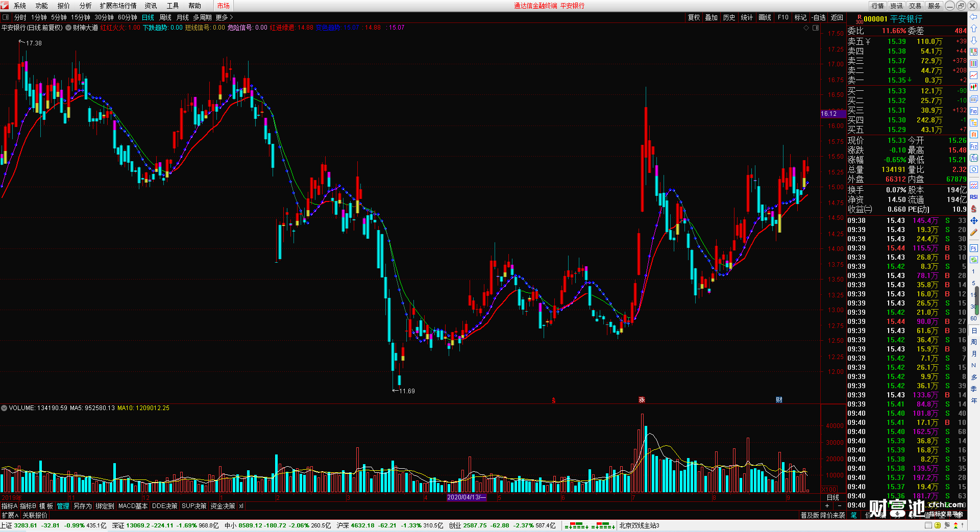Viewport: 980px width, 532px height.
Task: Click the F5 sidebar icon
Action: tap(974, 248)
